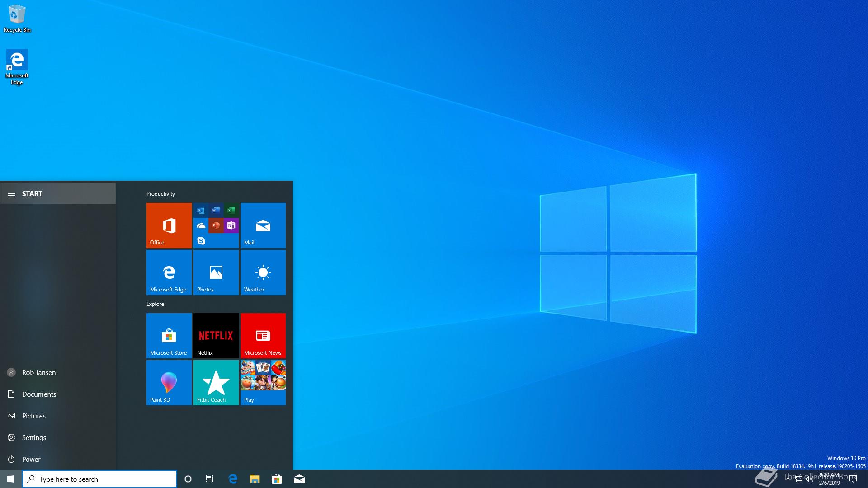The height and width of the screenshot is (488, 868).
Task: Open Documents from Start sidebar
Action: click(58, 394)
